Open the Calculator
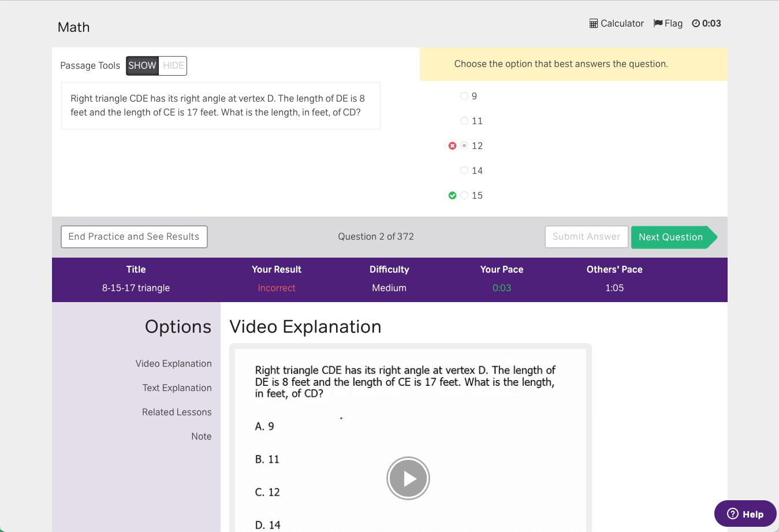The image size is (779, 532). coord(616,23)
